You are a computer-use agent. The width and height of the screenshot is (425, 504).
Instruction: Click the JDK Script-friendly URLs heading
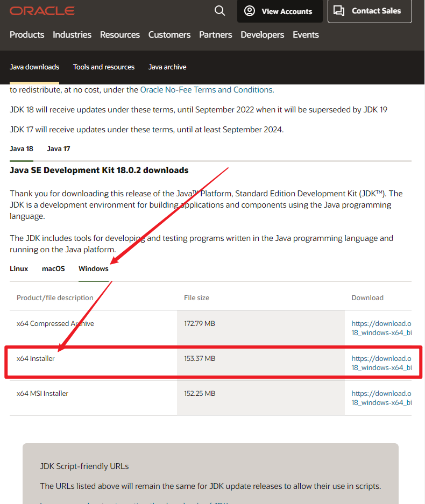coord(84,466)
